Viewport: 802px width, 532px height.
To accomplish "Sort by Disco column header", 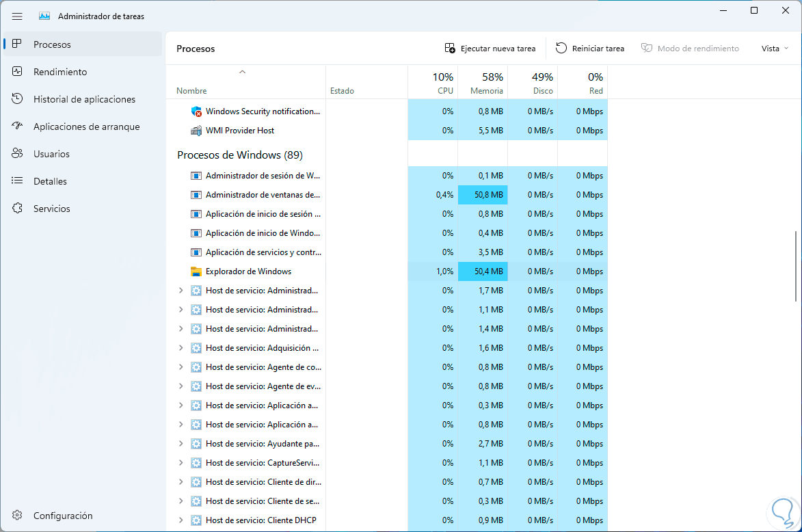I will pyautogui.click(x=533, y=82).
